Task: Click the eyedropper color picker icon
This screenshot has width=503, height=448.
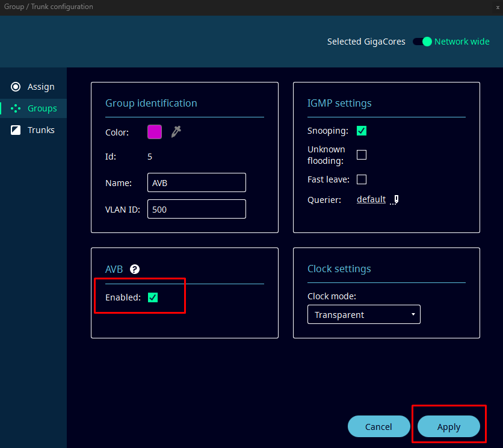Action: 176,132
